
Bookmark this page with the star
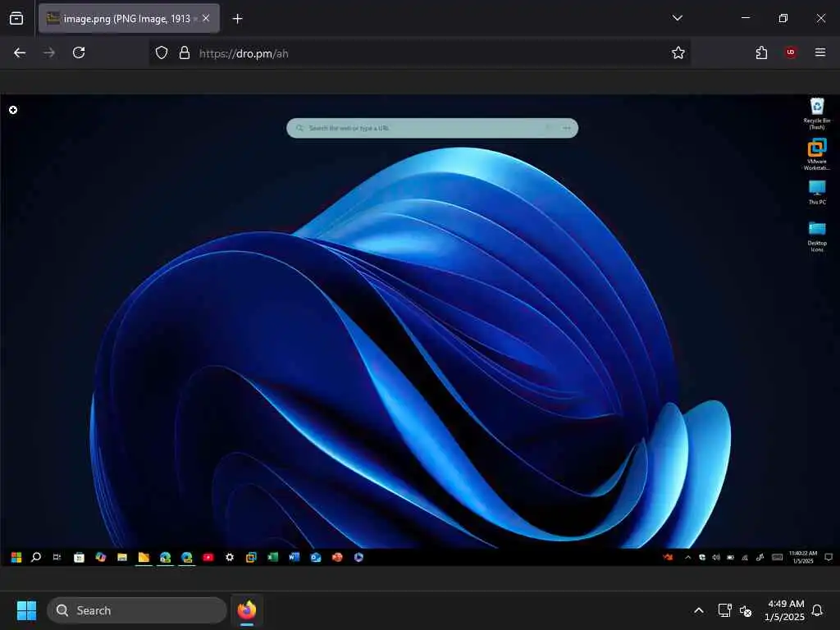(678, 52)
